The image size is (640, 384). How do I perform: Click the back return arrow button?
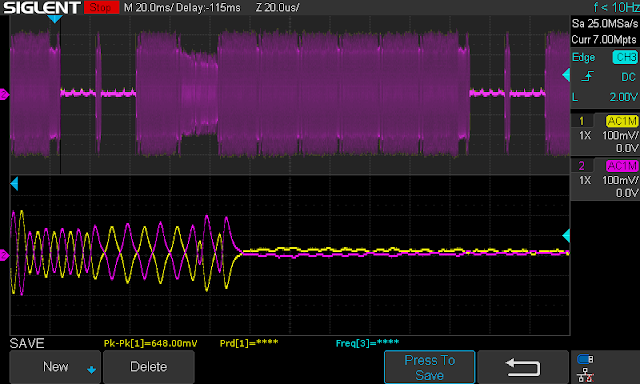(x=522, y=367)
